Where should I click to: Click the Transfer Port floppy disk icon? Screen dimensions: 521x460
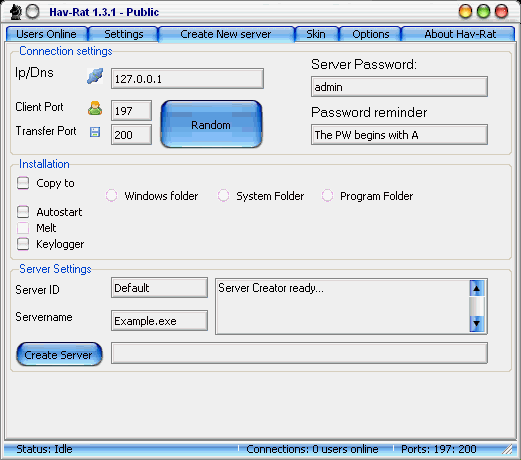point(95,132)
